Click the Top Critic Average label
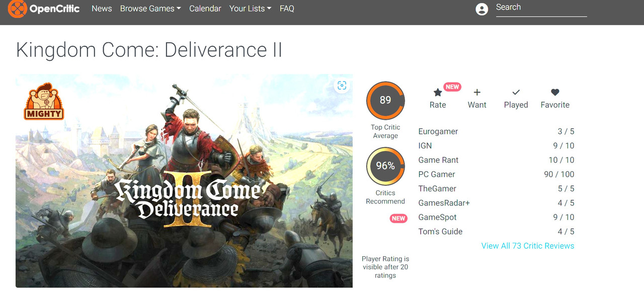This screenshot has height=301, width=644. pos(385,131)
